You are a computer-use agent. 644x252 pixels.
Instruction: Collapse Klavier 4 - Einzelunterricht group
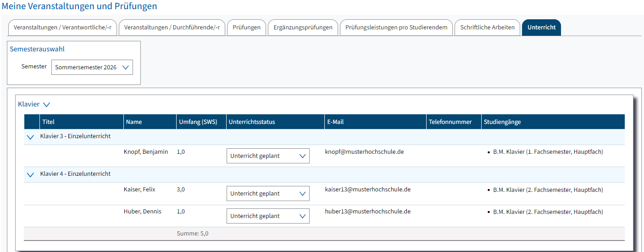click(x=31, y=174)
